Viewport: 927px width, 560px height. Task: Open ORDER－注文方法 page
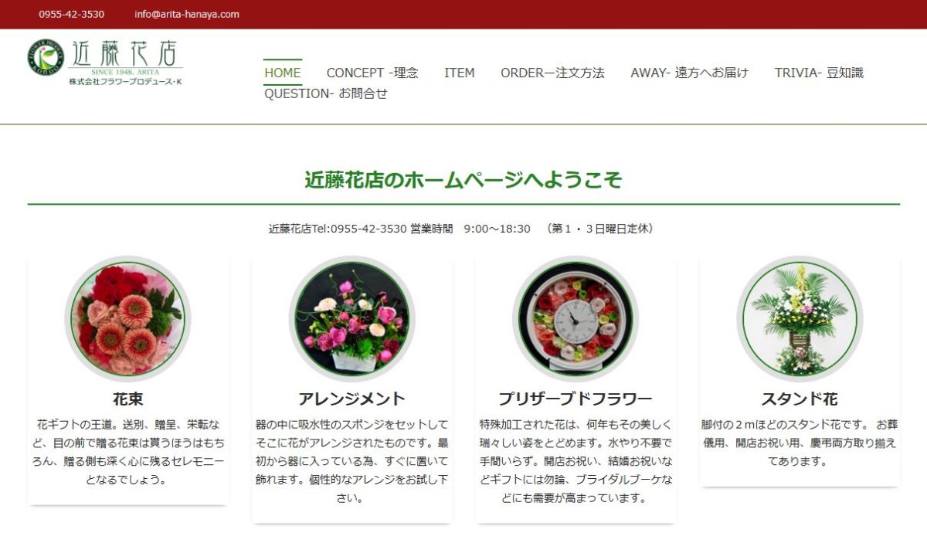[x=552, y=73]
